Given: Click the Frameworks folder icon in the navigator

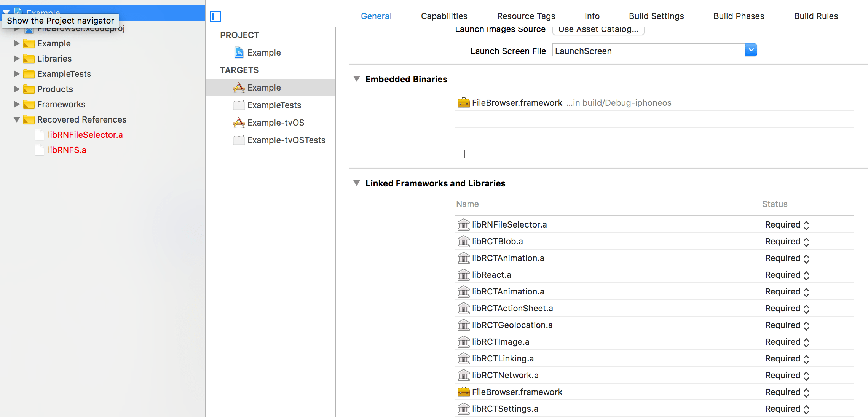Looking at the screenshot, I should pyautogui.click(x=29, y=104).
